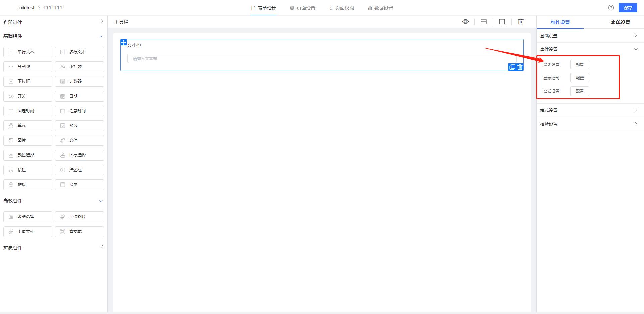Expand the 校验设置 panel
The image size is (644, 314).
[590, 124]
